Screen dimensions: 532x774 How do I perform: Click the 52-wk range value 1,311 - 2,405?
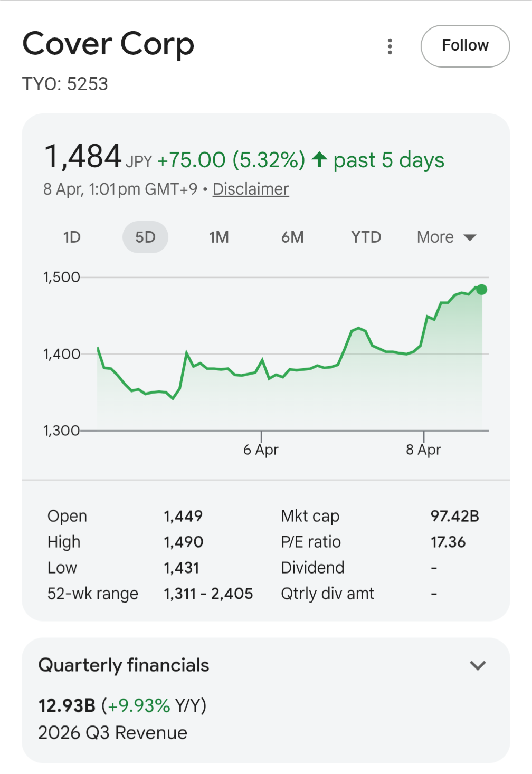208,594
